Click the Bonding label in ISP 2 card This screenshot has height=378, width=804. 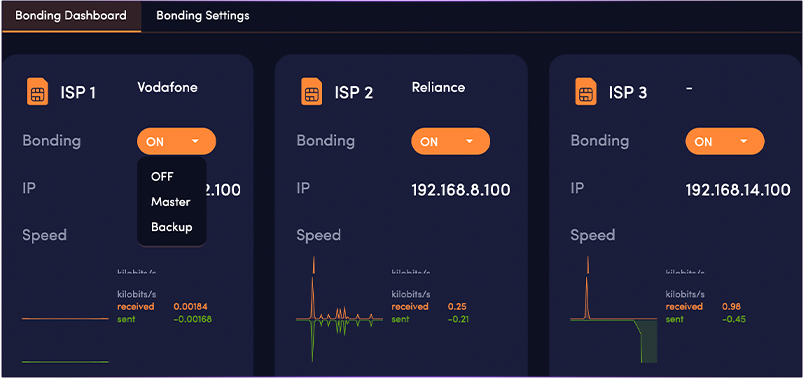pyautogui.click(x=326, y=141)
